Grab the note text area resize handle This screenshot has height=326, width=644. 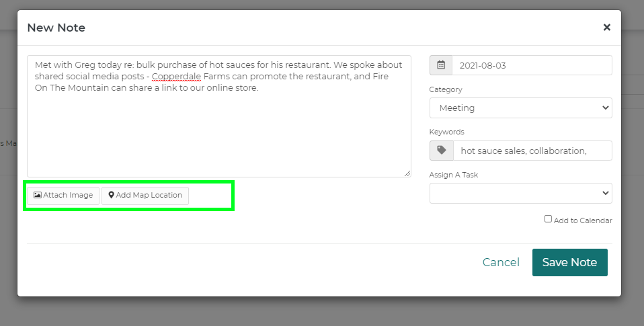click(x=407, y=173)
